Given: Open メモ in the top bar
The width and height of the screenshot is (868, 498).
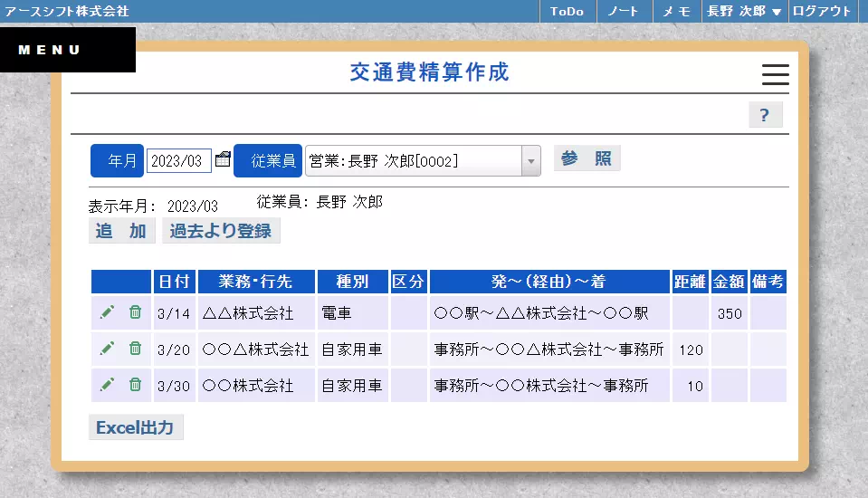Looking at the screenshot, I should click(x=677, y=11).
